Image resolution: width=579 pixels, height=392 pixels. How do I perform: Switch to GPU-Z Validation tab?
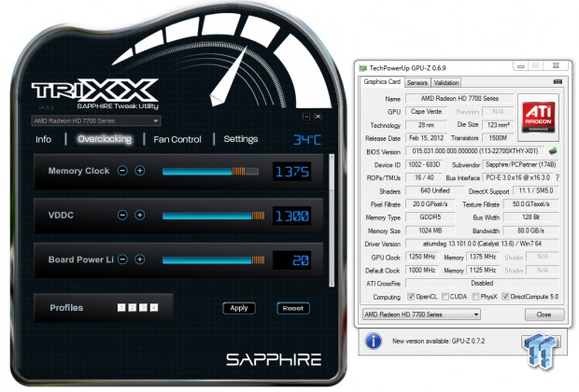point(446,83)
